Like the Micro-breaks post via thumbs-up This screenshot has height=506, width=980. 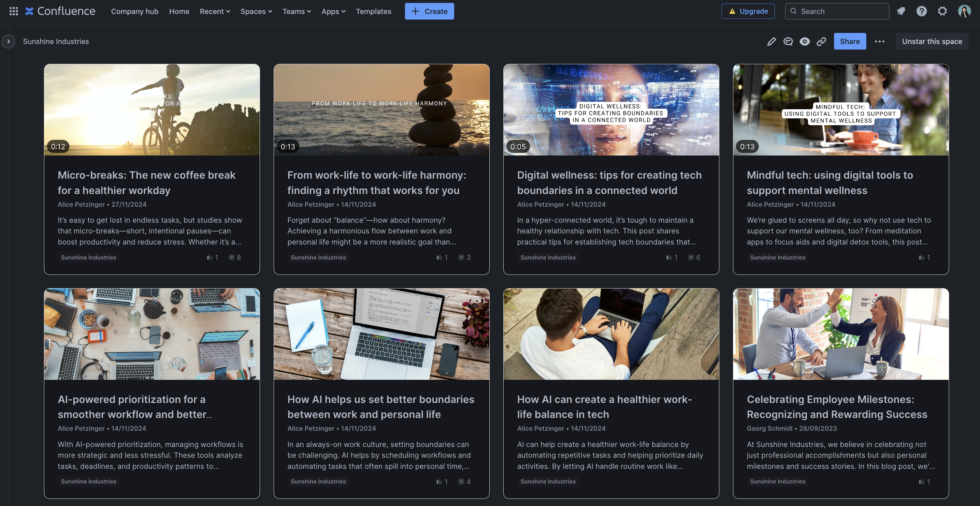coord(209,257)
